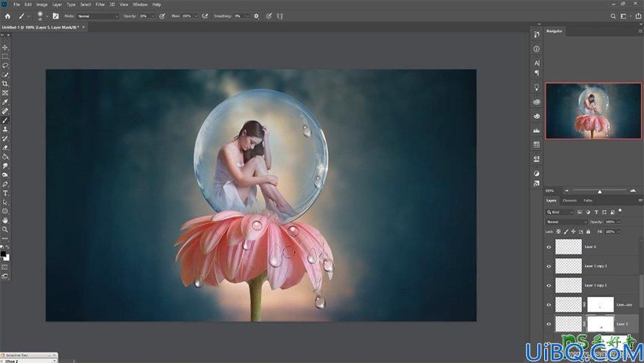The height and width of the screenshot is (363, 644).
Task: Hide Layer 3 copy 3 eye icon
Action: pos(549,266)
